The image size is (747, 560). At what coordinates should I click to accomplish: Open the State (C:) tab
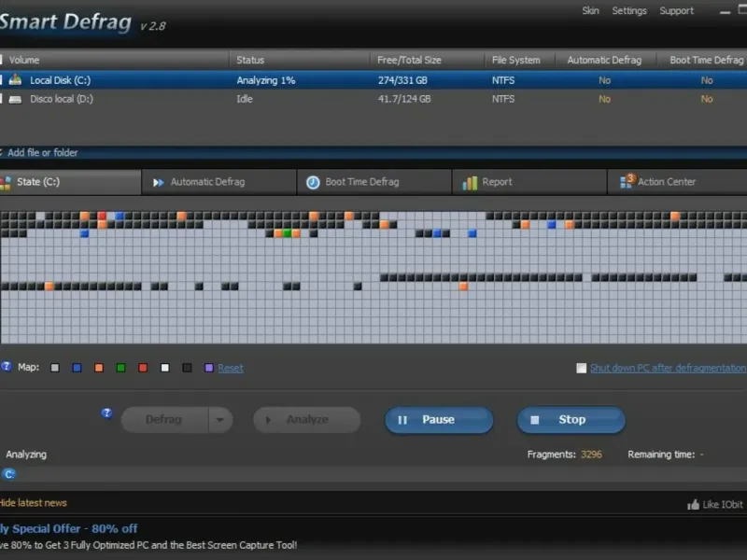point(70,182)
